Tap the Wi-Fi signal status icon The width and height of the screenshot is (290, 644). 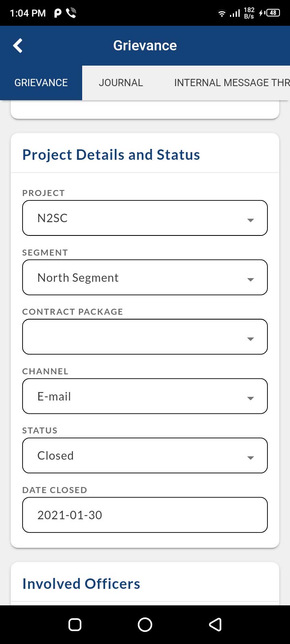222,13
